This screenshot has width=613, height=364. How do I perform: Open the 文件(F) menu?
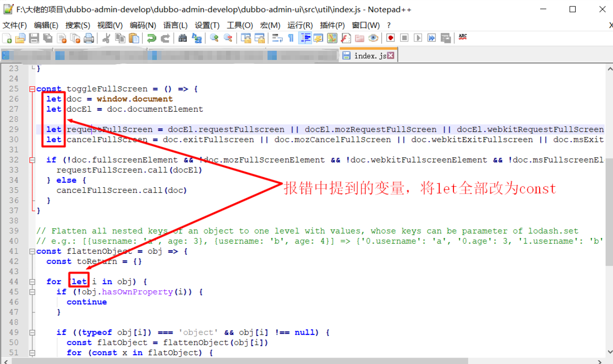[15, 25]
